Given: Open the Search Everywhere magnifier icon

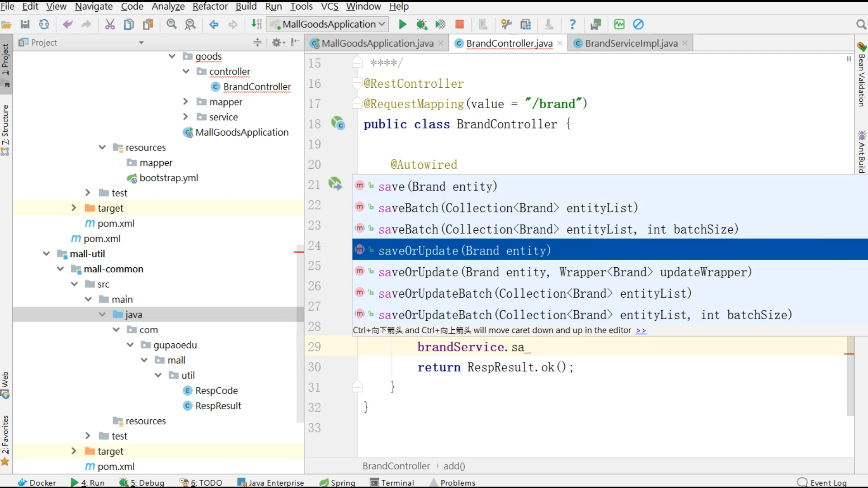Looking at the screenshot, I should (x=861, y=24).
